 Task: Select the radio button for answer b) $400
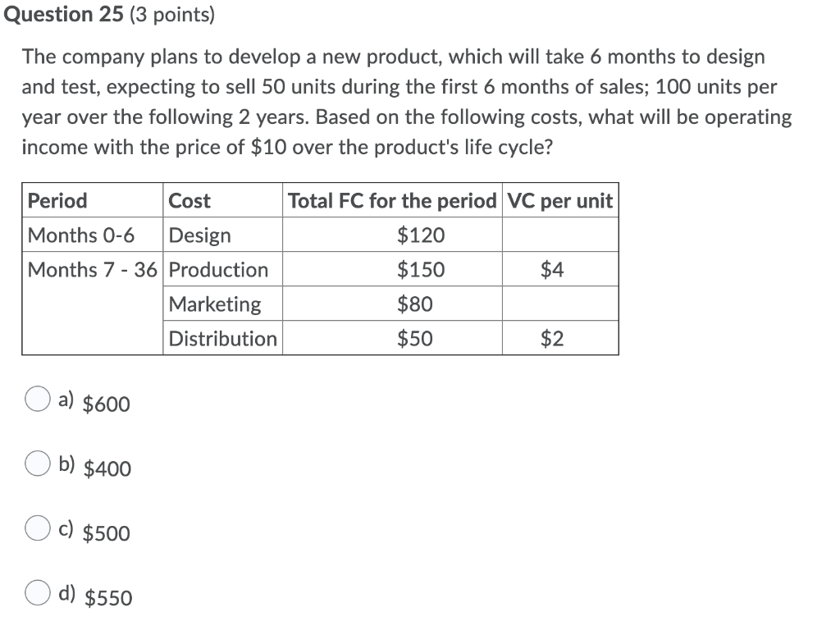[37, 464]
